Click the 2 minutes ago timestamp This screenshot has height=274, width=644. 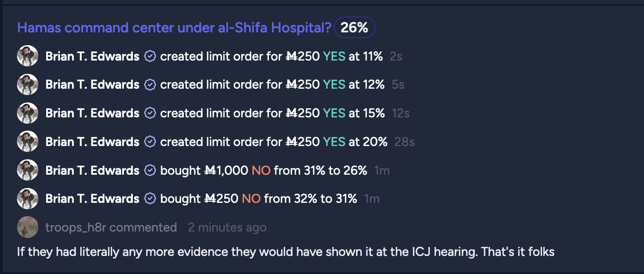point(227,228)
